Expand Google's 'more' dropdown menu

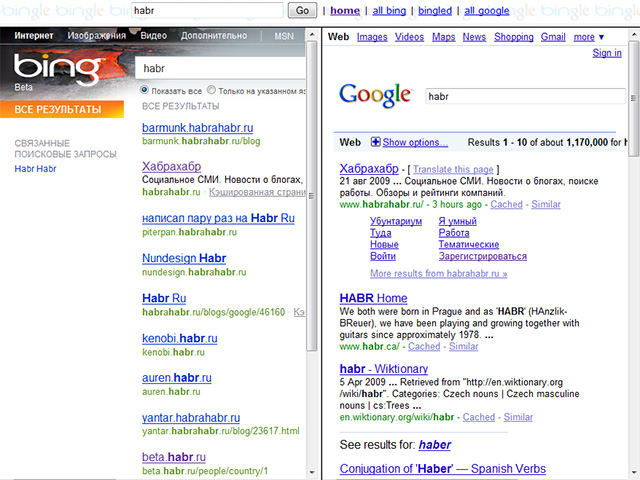point(588,37)
